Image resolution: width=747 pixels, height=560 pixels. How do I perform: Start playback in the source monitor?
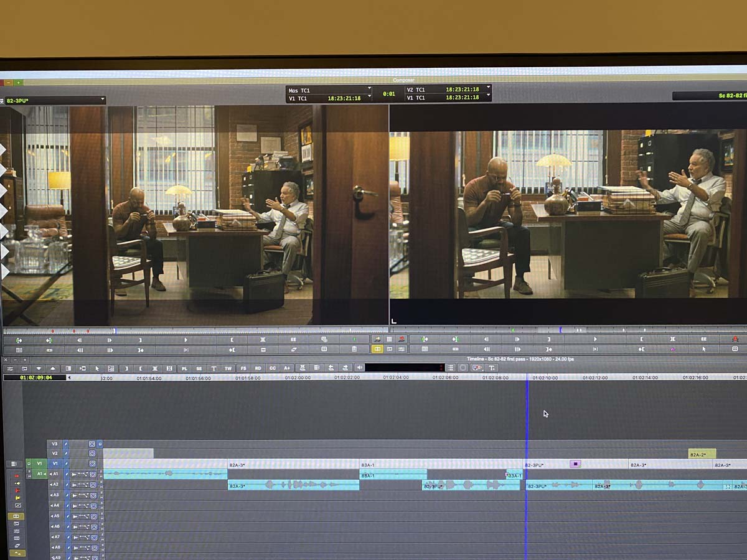click(x=186, y=340)
